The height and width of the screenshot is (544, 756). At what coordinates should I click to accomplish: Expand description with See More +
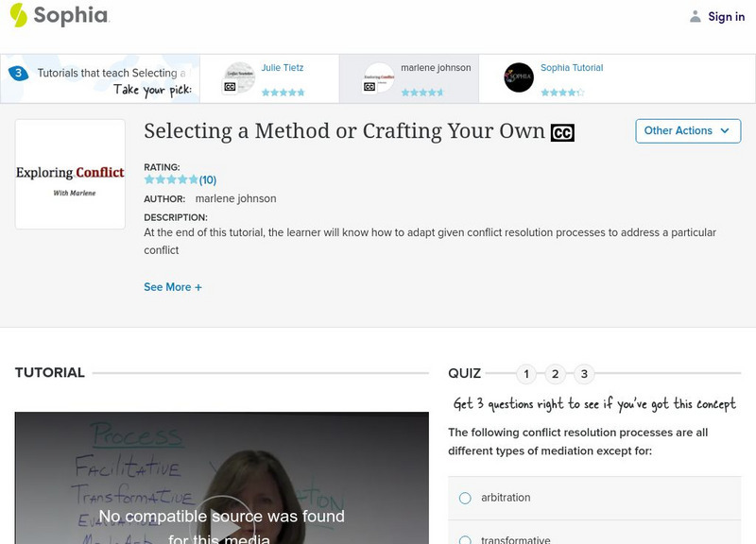173,287
